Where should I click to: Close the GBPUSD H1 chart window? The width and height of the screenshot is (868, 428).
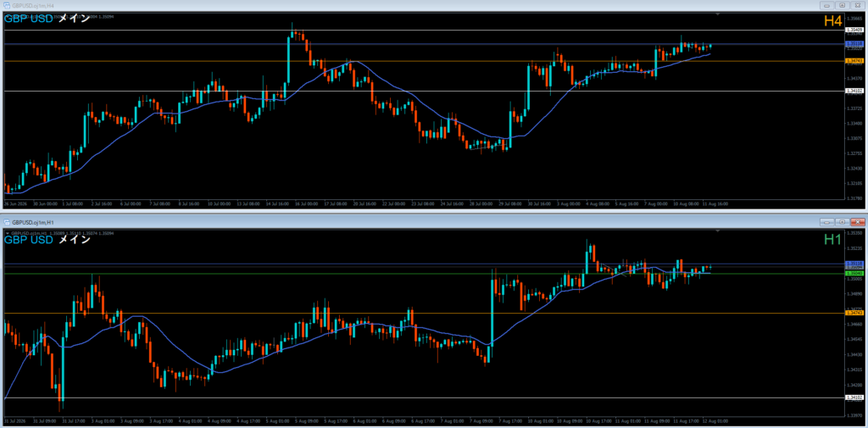(857, 222)
